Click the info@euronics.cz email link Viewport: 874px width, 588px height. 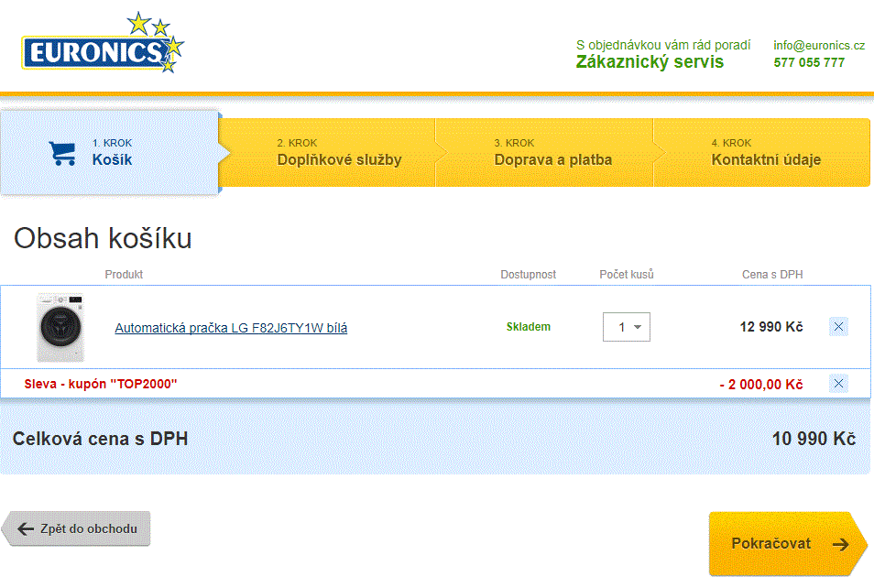819,45
